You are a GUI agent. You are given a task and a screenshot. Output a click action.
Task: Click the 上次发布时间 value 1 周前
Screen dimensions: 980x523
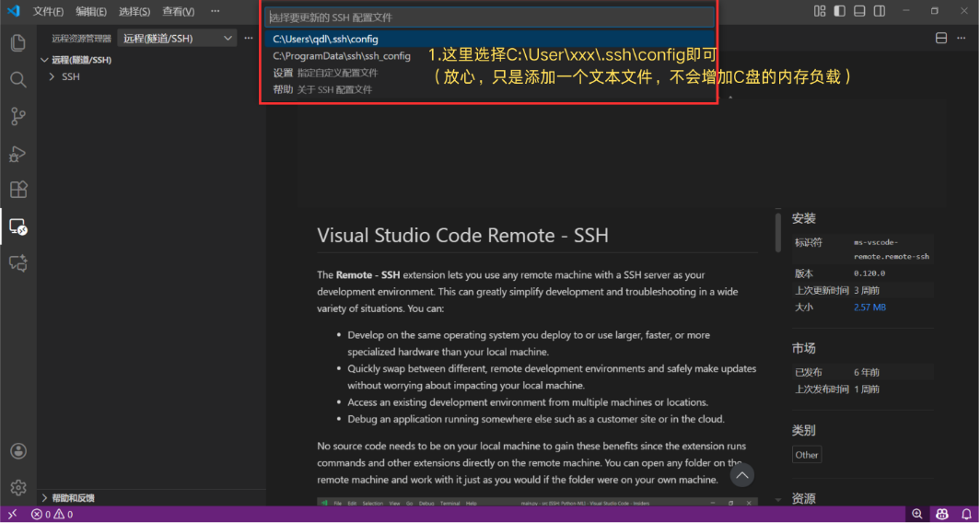click(x=867, y=389)
